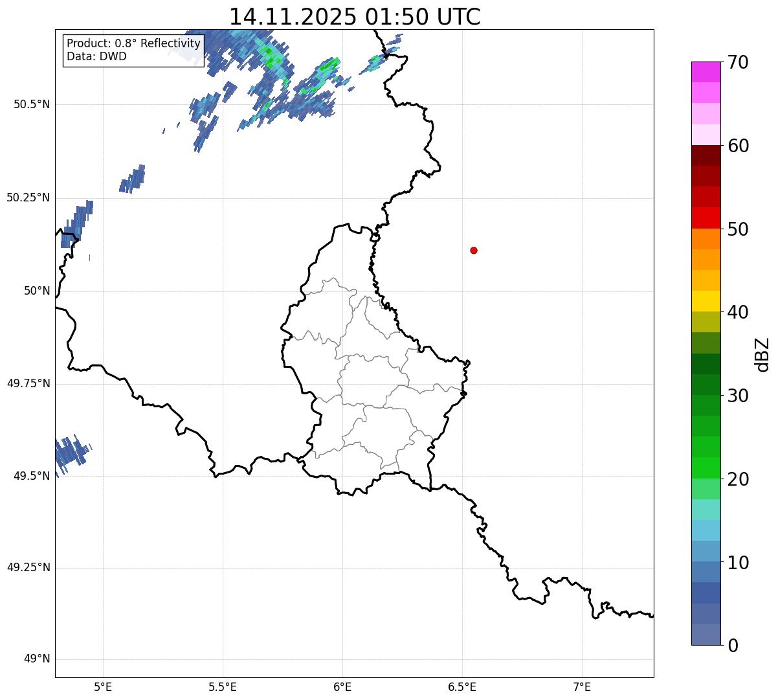Pick the turquoise swatch below 20

click(706, 510)
